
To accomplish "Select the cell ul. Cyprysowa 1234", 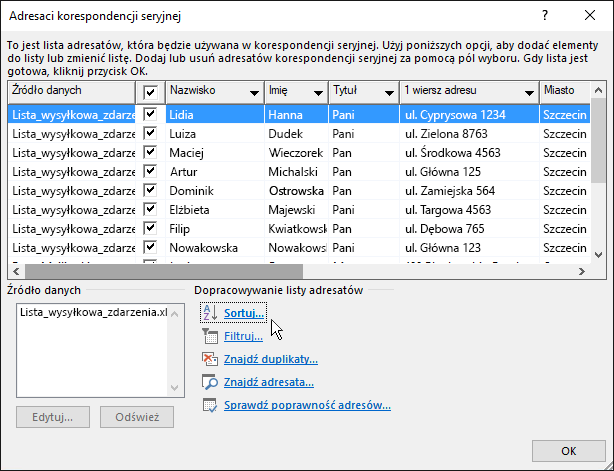I will (x=470, y=115).
